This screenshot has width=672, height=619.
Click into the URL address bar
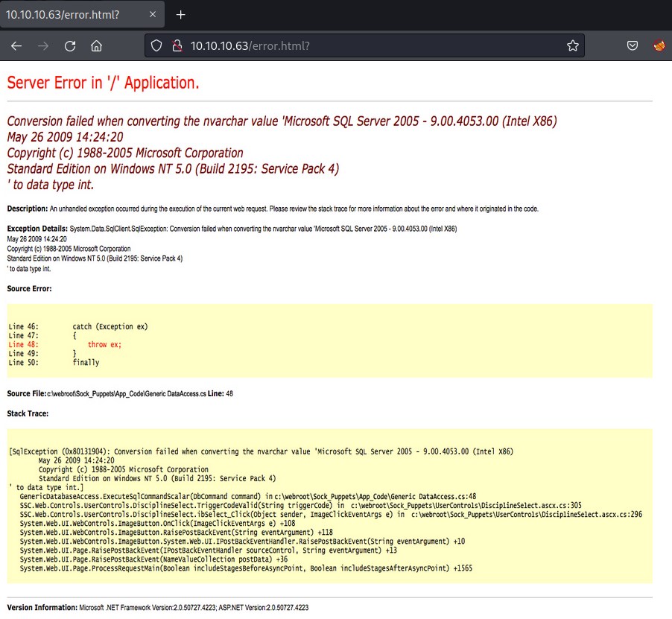pos(373,45)
